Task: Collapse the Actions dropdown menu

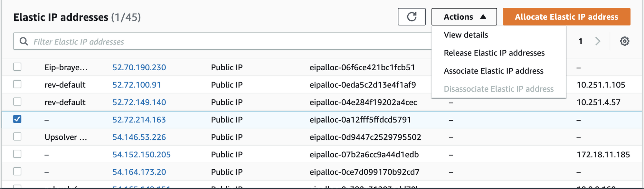Action: [x=464, y=17]
